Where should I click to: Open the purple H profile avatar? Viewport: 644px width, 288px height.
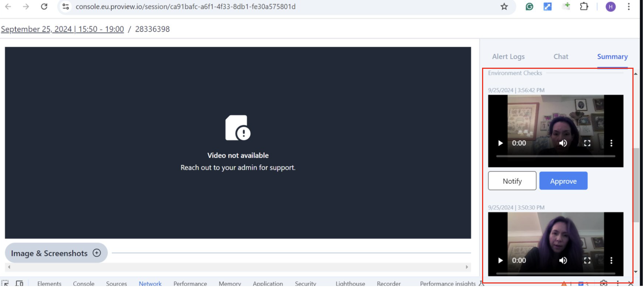[x=610, y=6]
